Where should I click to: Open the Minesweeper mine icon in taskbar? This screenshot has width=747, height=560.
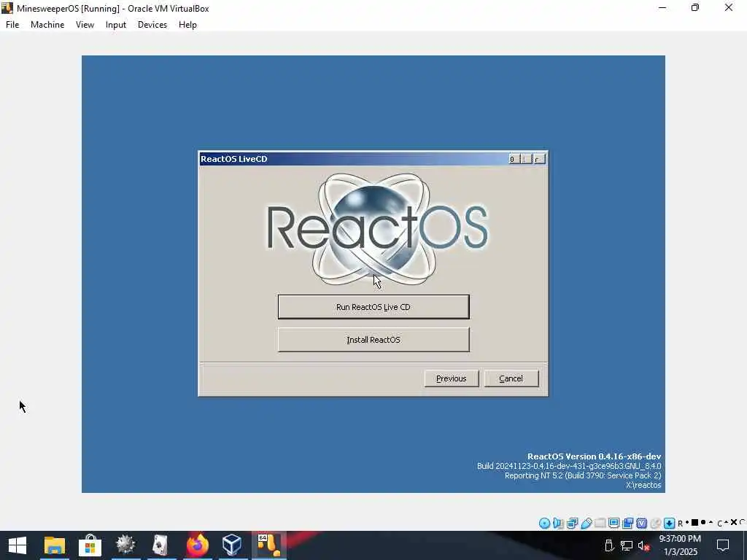[x=125, y=544]
